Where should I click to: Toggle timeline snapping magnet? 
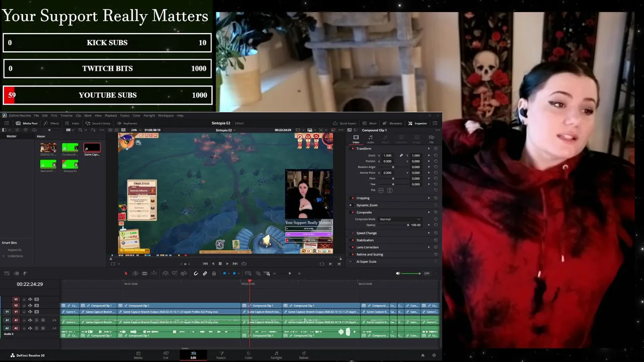[x=196, y=274]
